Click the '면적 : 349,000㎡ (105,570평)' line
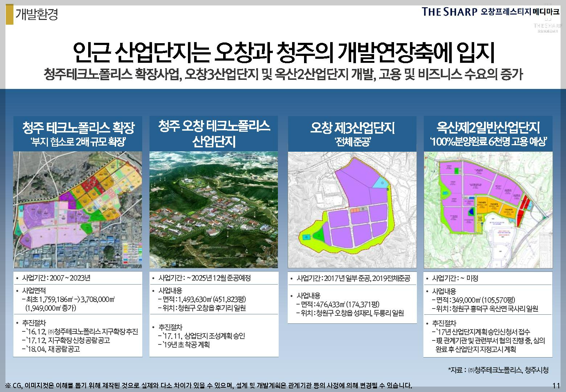 (x=473, y=300)
